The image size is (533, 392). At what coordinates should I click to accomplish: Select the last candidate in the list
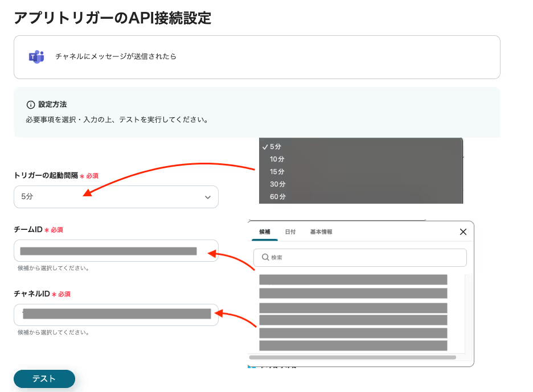click(353, 345)
